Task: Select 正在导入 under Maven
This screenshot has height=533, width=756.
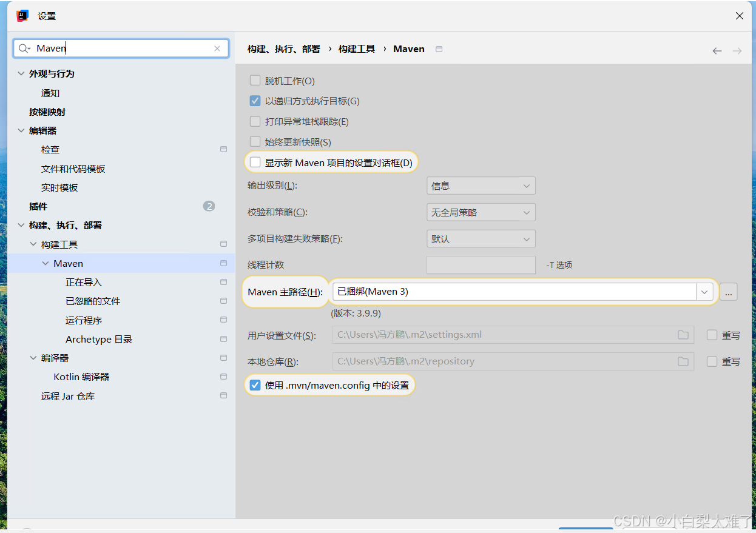Action: [84, 282]
